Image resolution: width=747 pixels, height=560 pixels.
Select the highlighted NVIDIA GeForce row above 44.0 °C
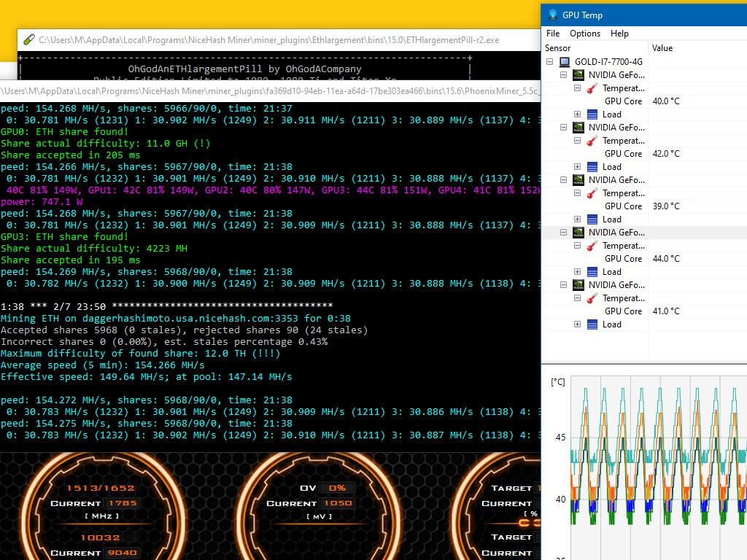pos(645,232)
